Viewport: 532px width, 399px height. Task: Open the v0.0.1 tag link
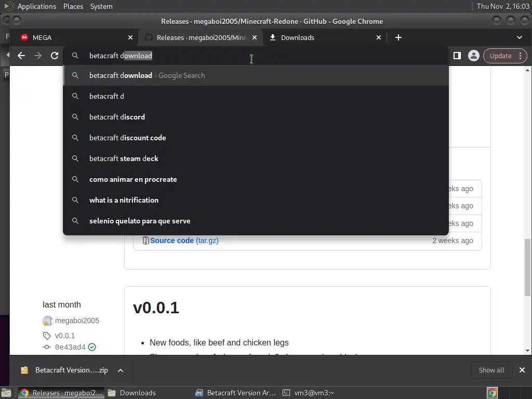[x=65, y=336]
